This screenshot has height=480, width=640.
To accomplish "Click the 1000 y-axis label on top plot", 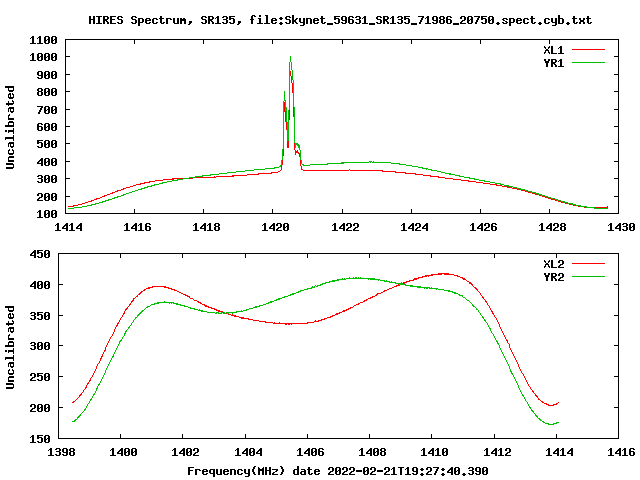I will pos(43,57).
